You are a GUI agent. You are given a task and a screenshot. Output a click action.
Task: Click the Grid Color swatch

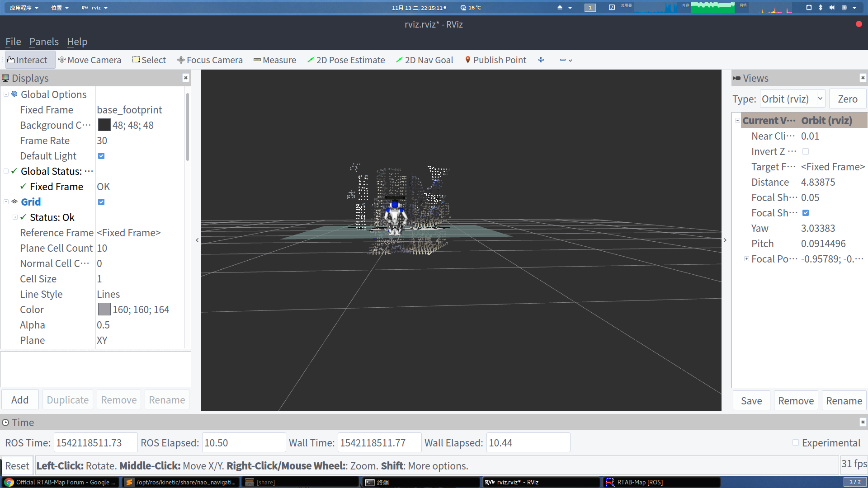[x=104, y=310]
